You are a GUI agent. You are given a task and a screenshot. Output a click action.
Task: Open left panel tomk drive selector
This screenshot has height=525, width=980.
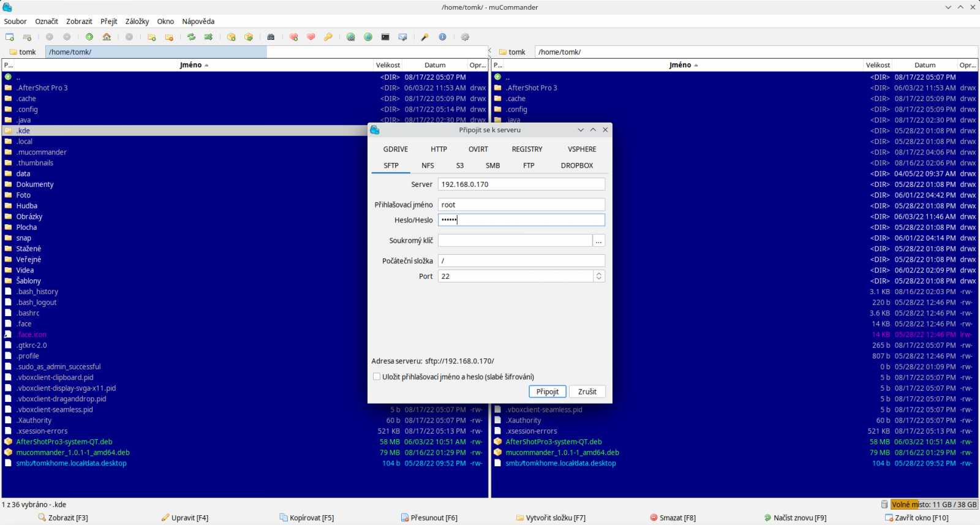pos(23,52)
